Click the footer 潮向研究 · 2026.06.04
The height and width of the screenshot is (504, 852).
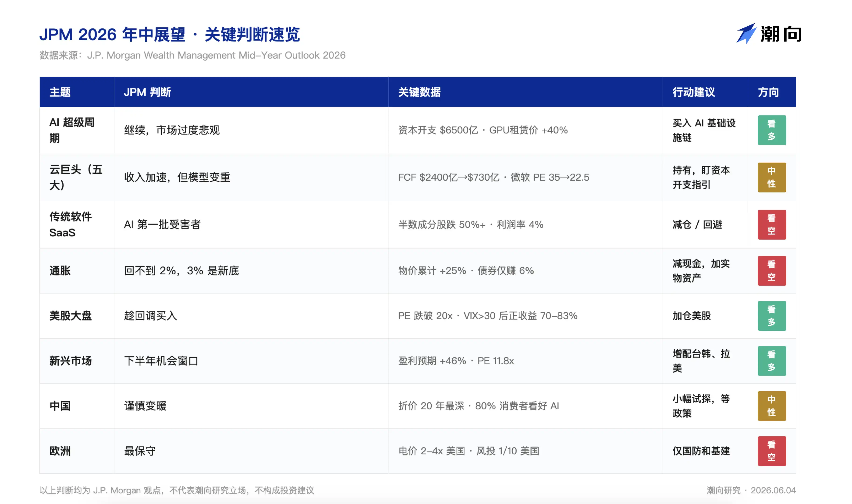tap(751, 490)
